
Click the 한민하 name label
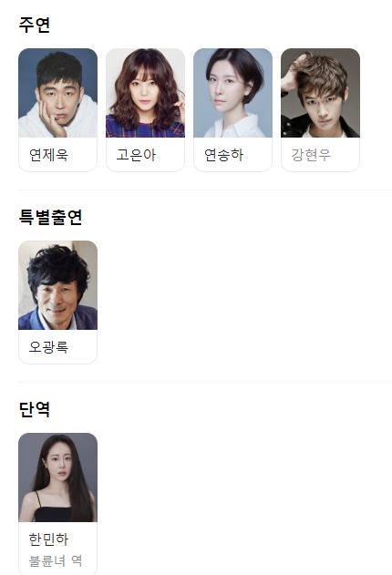coord(48,539)
